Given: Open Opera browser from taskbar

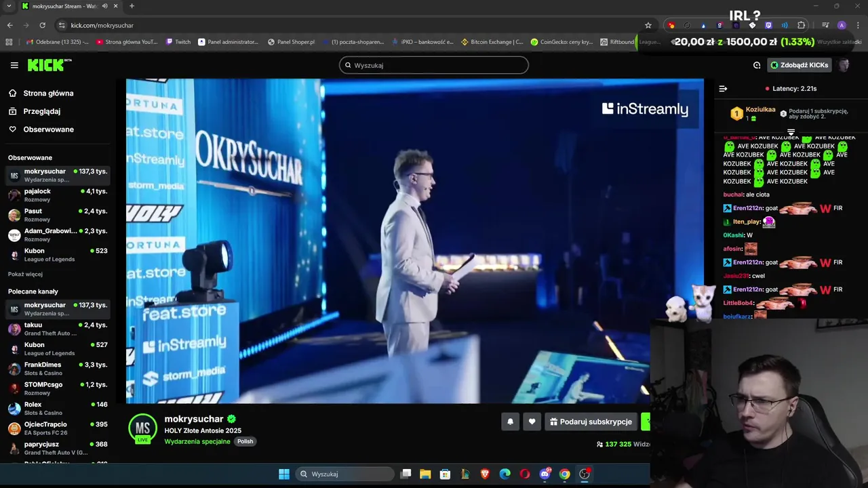Looking at the screenshot, I should pos(525,474).
